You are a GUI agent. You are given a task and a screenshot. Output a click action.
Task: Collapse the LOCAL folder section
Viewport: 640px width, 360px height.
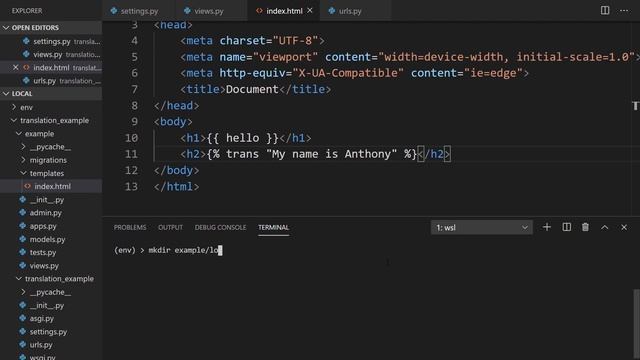[x=51, y=93]
